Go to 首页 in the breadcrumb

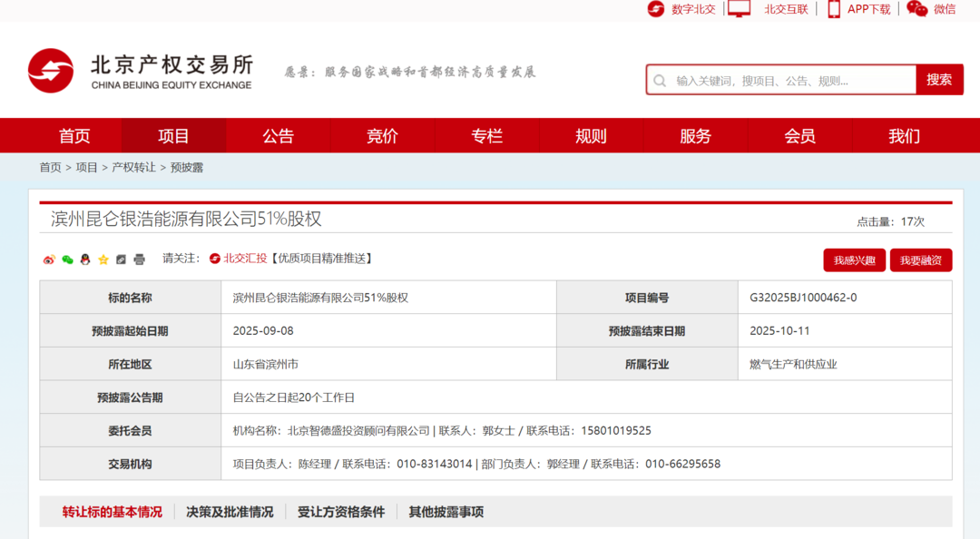pyautogui.click(x=50, y=168)
